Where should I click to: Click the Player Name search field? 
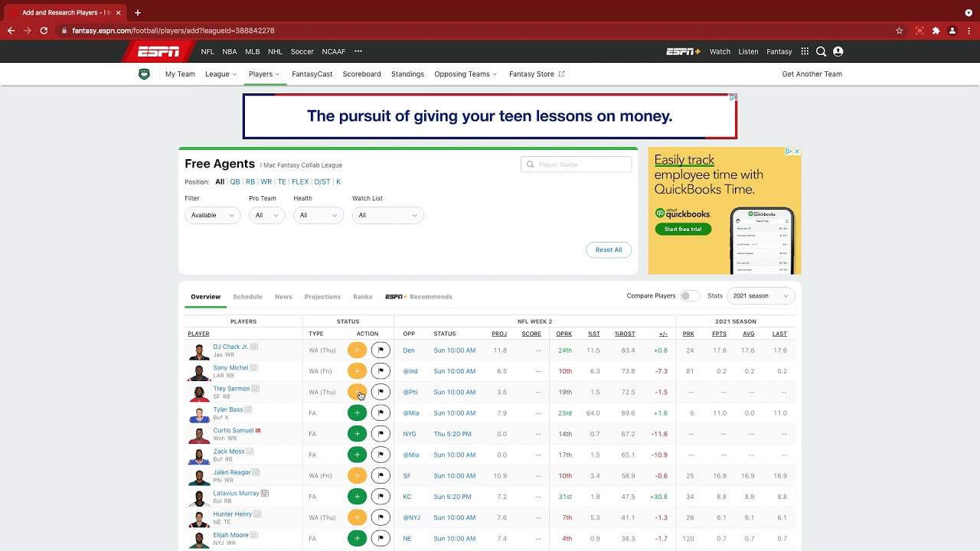(x=577, y=165)
